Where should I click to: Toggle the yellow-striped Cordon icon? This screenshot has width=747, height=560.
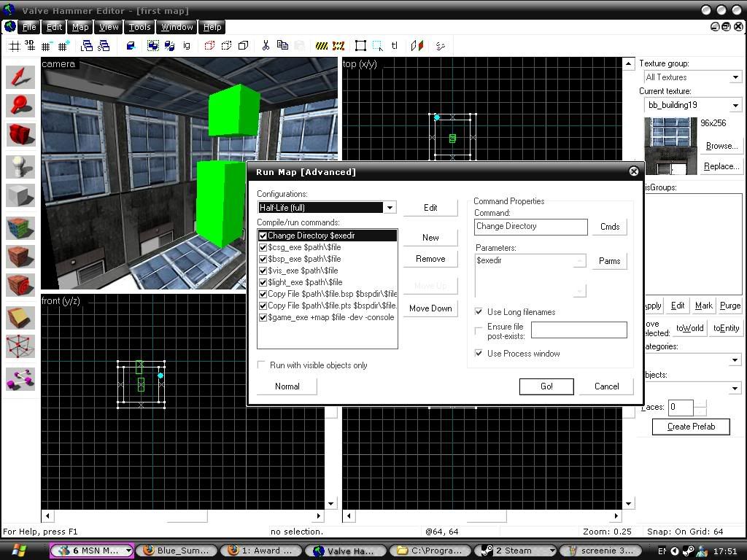322,46
